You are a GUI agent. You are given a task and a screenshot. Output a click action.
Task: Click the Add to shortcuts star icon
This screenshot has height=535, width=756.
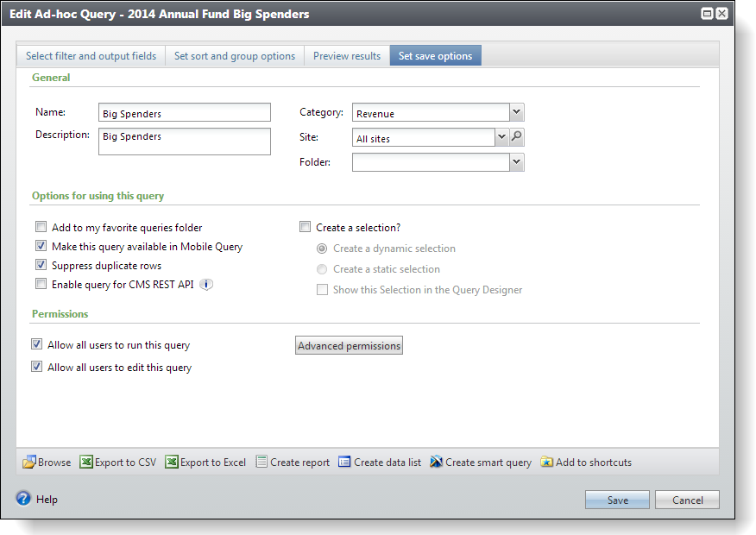[547, 462]
